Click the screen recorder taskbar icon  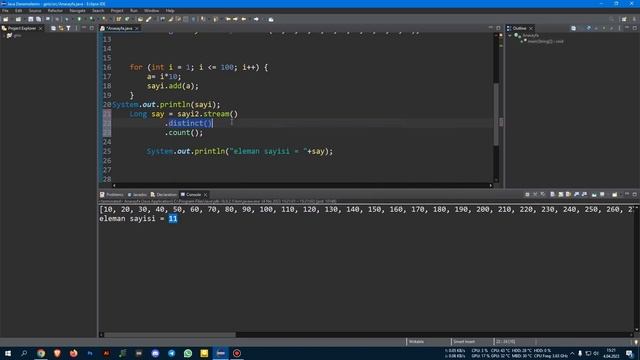click(237, 353)
